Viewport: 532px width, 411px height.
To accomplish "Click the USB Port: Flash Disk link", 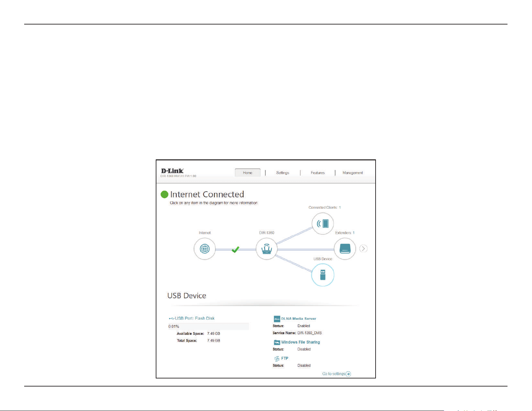I will coord(192,318).
